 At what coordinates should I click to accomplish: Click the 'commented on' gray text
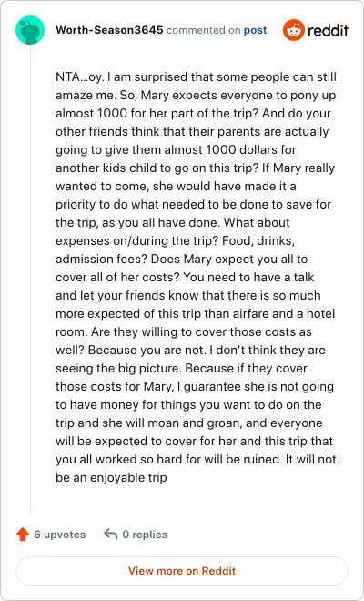(x=203, y=30)
